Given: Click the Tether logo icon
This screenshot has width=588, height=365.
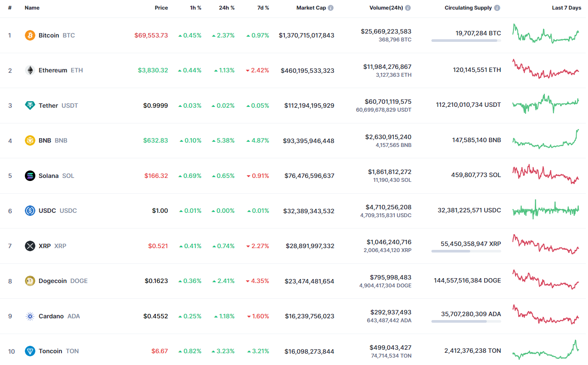Looking at the screenshot, I should 30,106.
